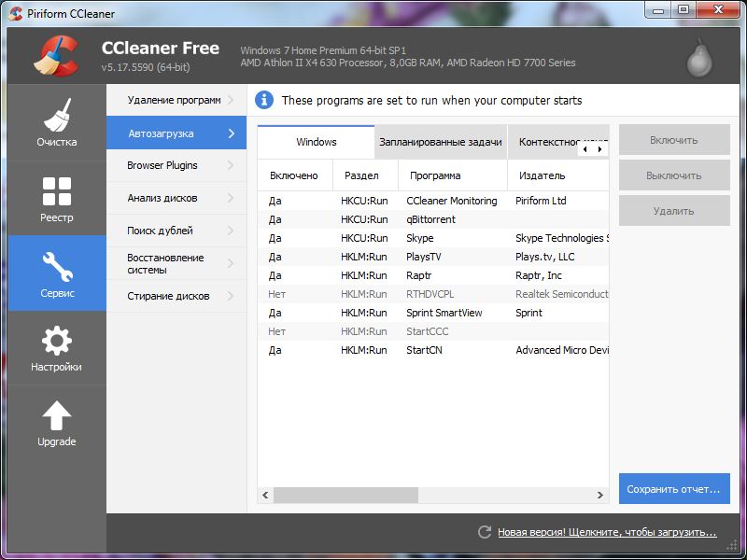Click the CCleaner logo in the header
The height and width of the screenshot is (560, 747).
coord(56,55)
